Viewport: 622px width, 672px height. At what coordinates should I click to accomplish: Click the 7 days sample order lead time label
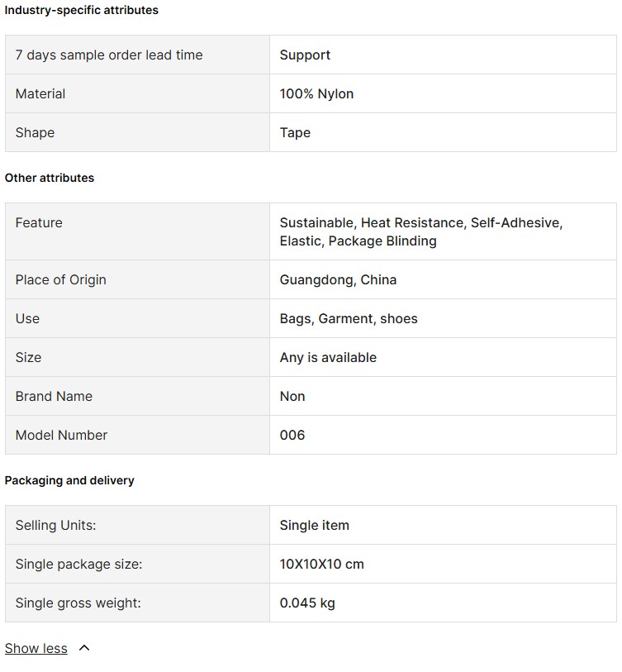pyautogui.click(x=109, y=55)
